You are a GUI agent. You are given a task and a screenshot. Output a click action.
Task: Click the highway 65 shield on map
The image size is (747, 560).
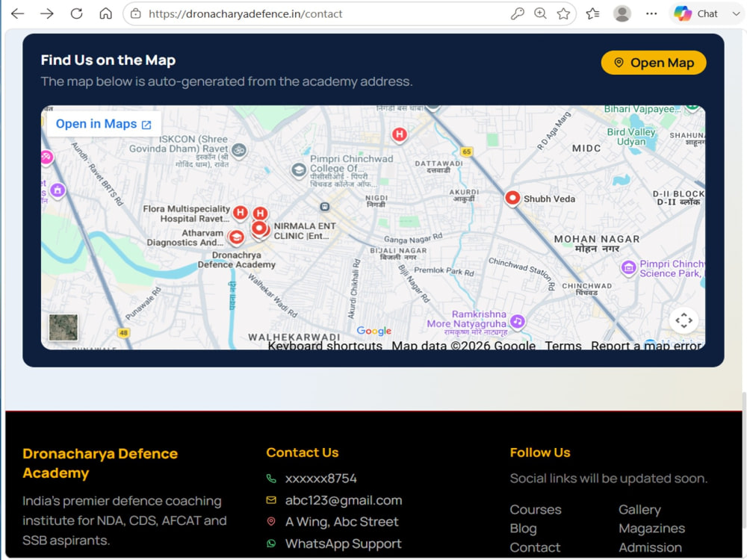[466, 152]
